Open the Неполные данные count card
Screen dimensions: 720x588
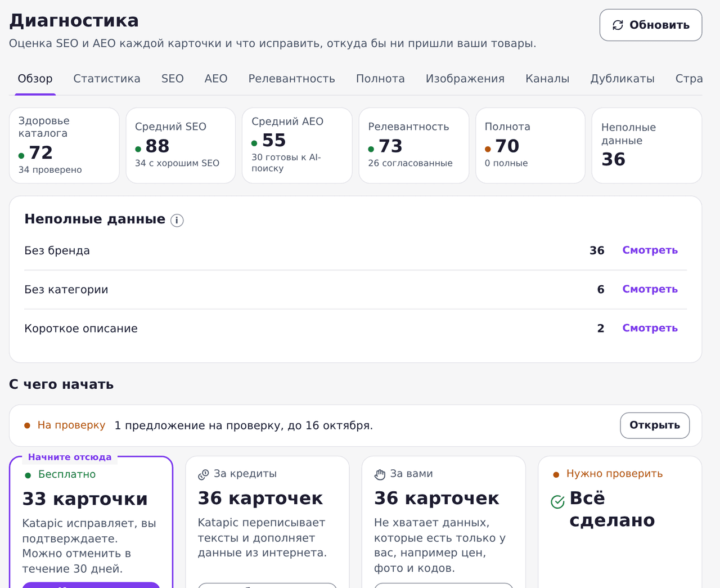(647, 146)
